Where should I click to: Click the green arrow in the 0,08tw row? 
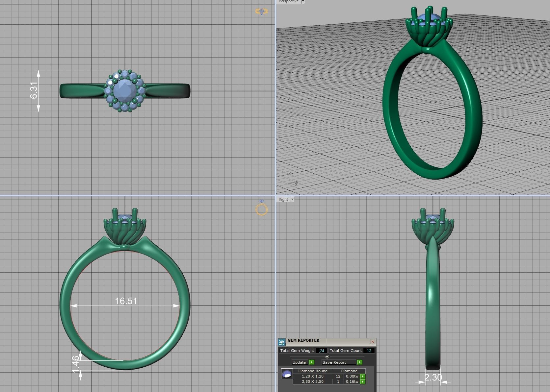pos(363,376)
